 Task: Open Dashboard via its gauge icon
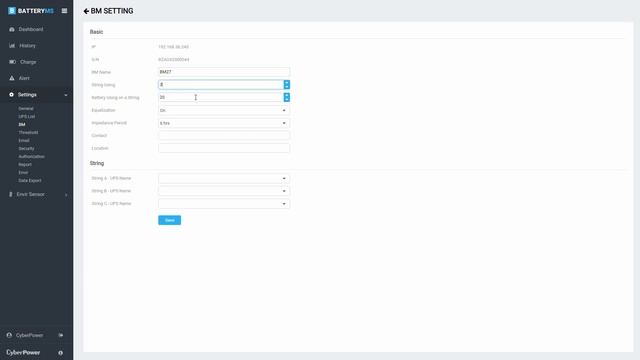(12, 29)
